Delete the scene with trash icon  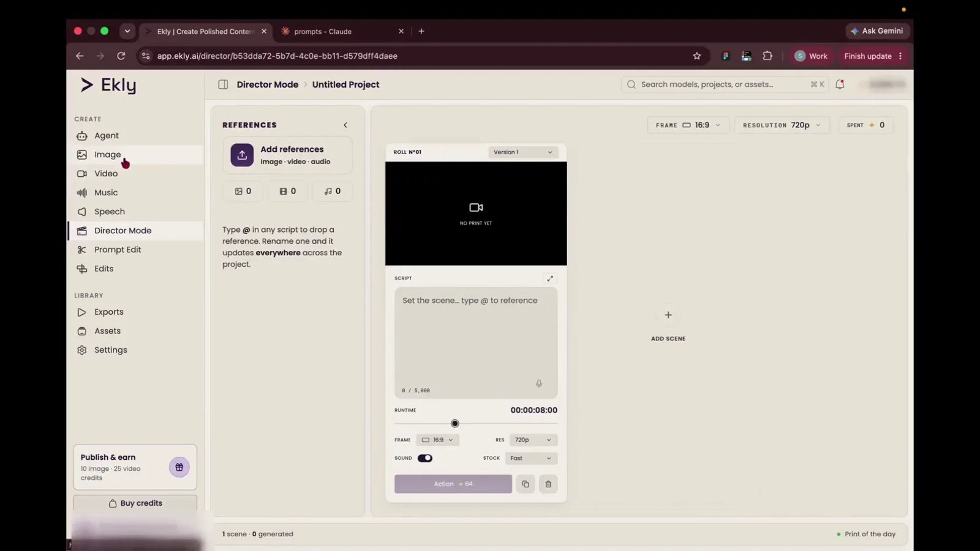[x=548, y=484]
